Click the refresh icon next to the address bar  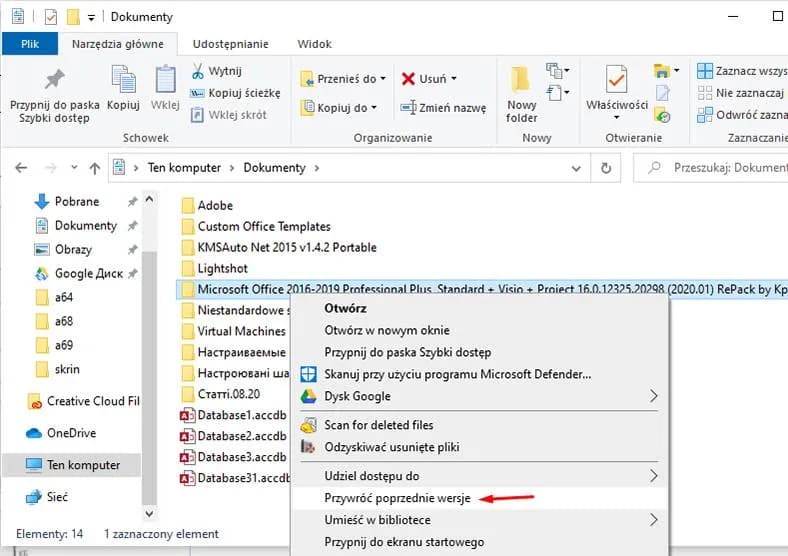606,169
